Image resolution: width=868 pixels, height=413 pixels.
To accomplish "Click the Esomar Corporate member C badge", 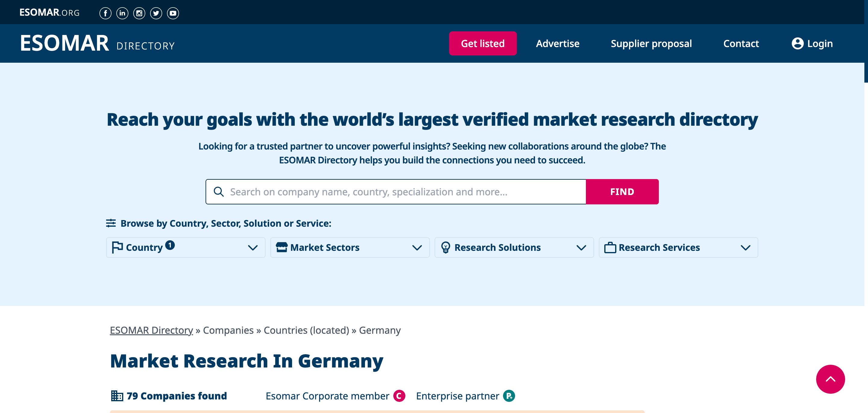I will (399, 396).
